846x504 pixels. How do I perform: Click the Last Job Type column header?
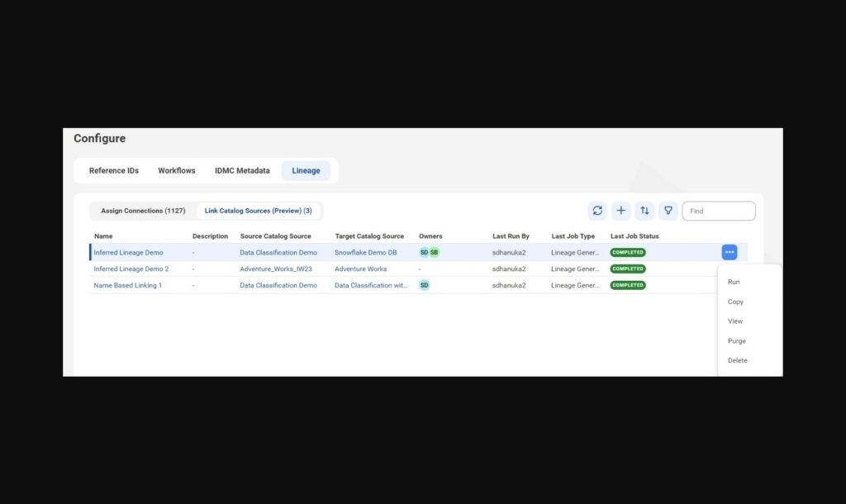(x=573, y=236)
